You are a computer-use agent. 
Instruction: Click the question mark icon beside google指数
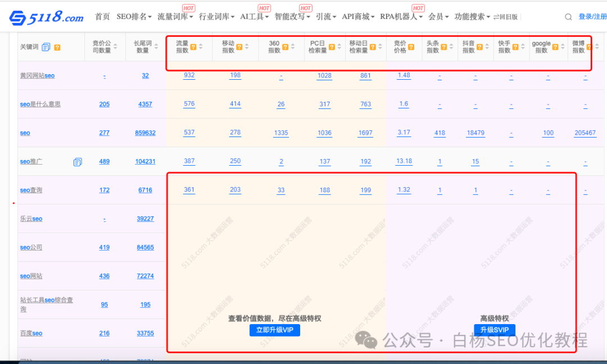point(555,47)
